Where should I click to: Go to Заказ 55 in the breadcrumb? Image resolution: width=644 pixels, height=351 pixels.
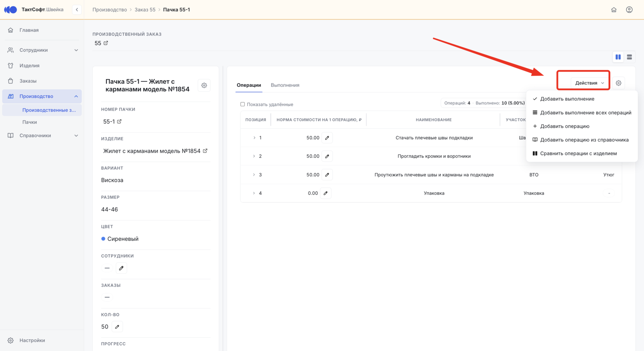click(x=145, y=10)
